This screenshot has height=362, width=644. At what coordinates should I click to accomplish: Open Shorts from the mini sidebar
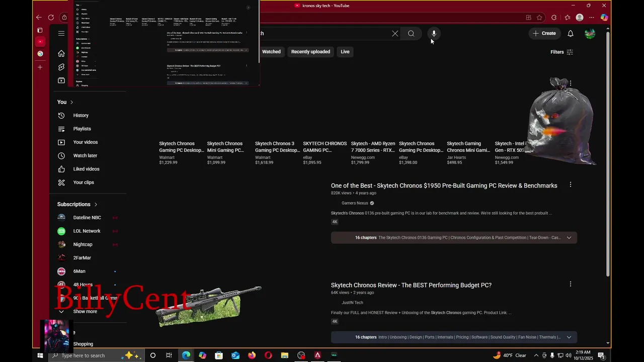click(x=61, y=67)
